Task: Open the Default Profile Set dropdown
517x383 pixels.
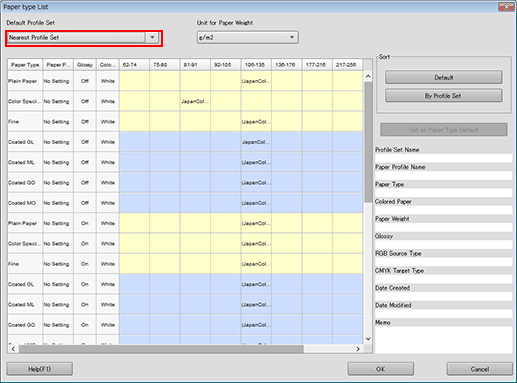Action: pos(83,38)
